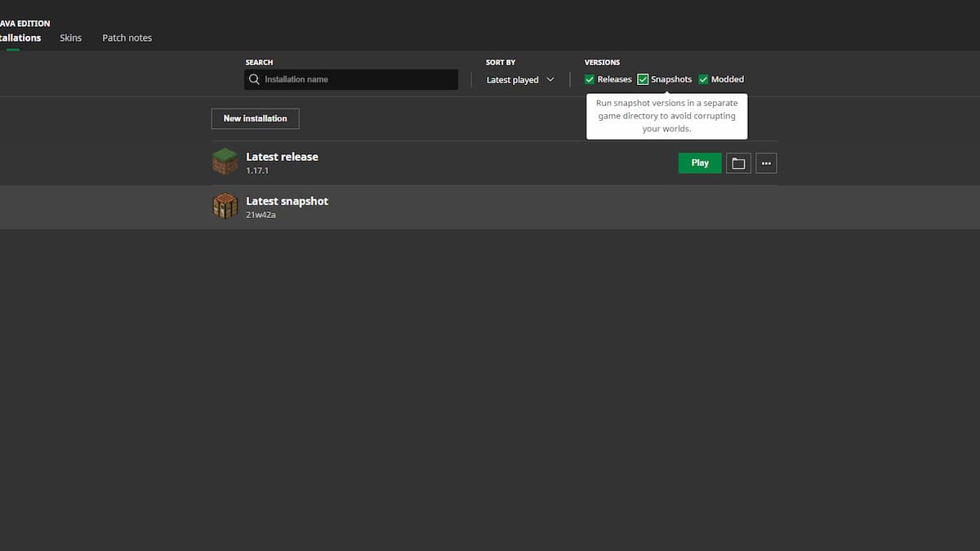Click the Releases checkmark icon
Viewport: 980px width, 551px height.
click(590, 79)
